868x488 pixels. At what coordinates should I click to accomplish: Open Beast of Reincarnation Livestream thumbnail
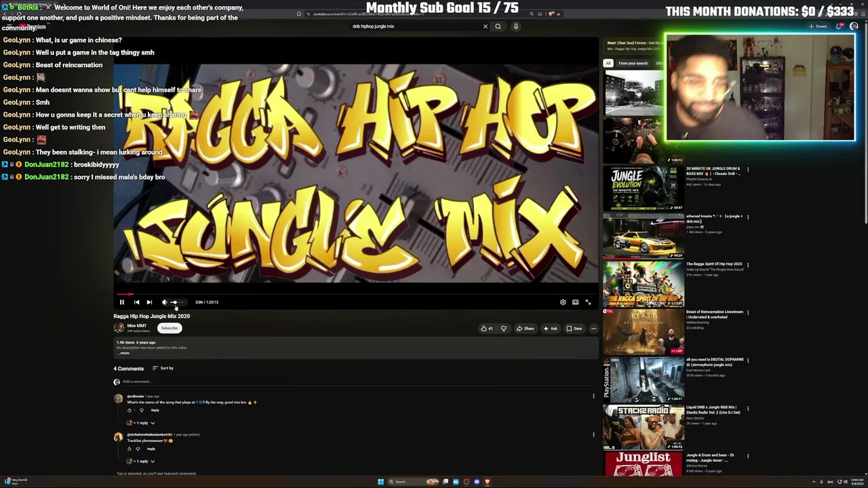click(644, 332)
